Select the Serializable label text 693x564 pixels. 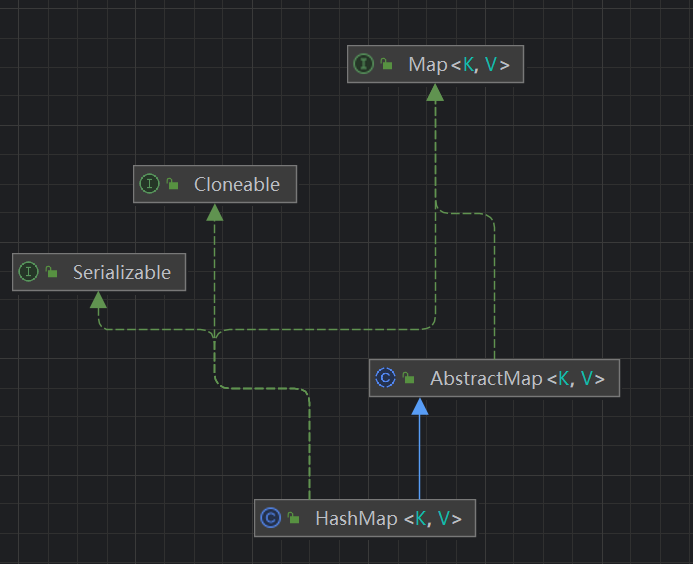[121, 272]
